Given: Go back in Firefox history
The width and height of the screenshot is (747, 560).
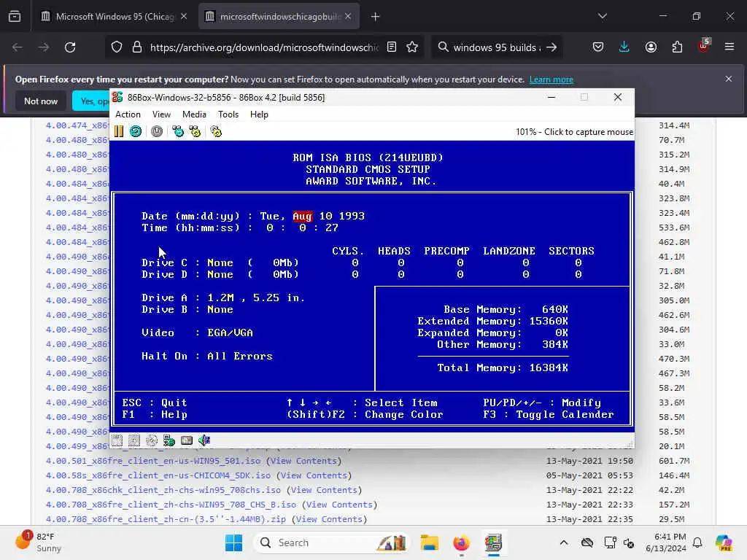Looking at the screenshot, I should pyautogui.click(x=18, y=47).
